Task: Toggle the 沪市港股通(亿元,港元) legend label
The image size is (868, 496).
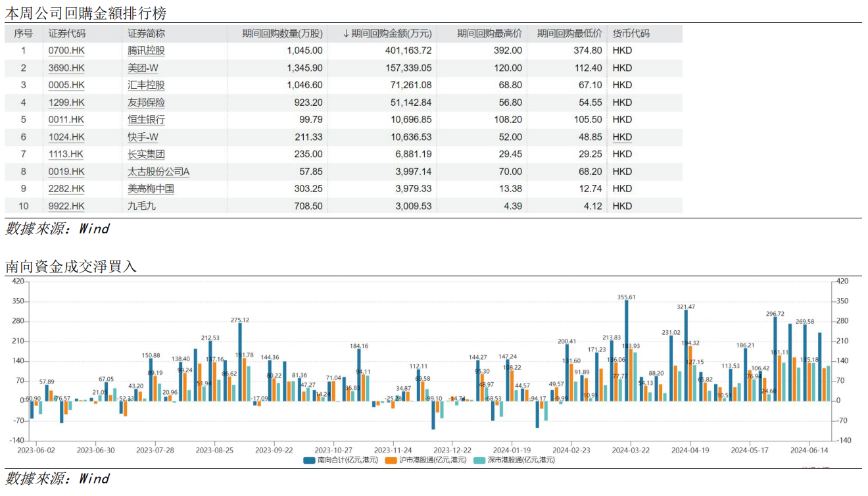Action: tap(432, 460)
